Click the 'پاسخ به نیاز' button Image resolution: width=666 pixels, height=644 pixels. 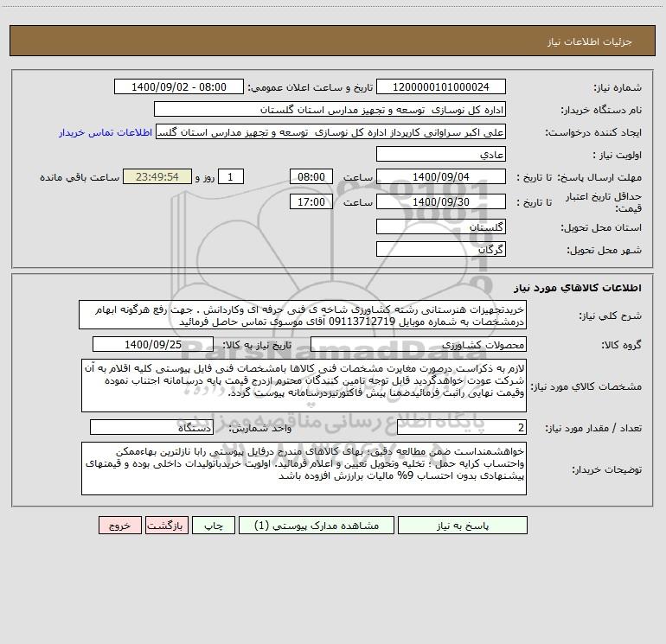(x=463, y=526)
